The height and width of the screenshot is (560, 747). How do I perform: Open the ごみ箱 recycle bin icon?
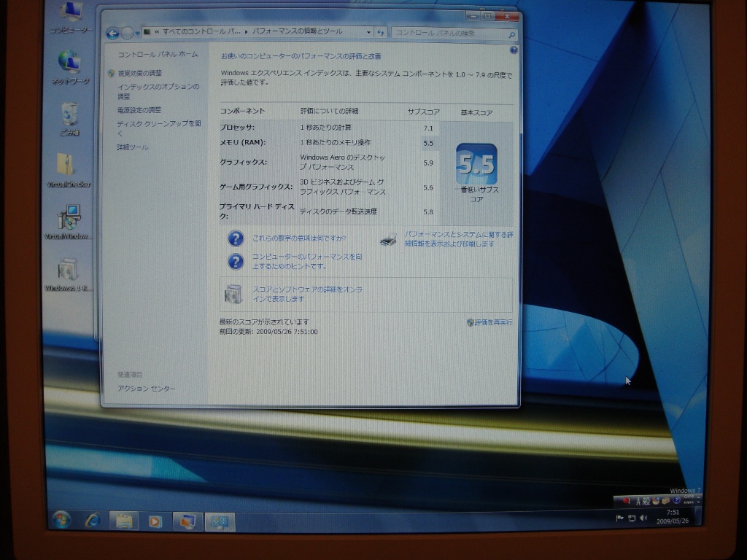[x=69, y=118]
